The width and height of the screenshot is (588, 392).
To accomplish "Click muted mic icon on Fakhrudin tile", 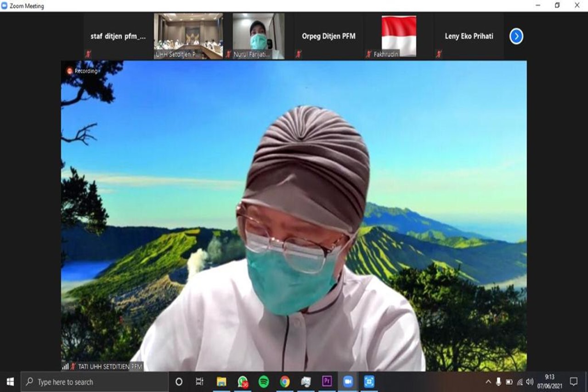I will click(368, 54).
